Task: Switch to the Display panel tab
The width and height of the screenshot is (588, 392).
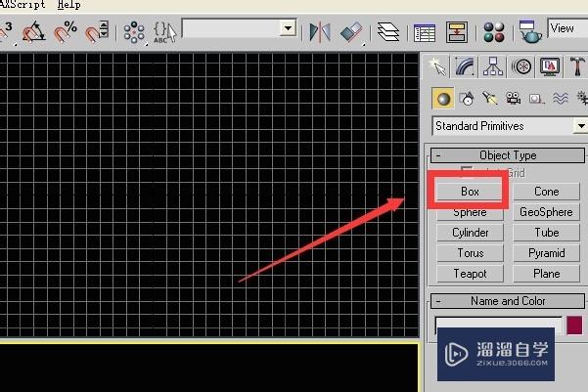Action: click(x=550, y=67)
